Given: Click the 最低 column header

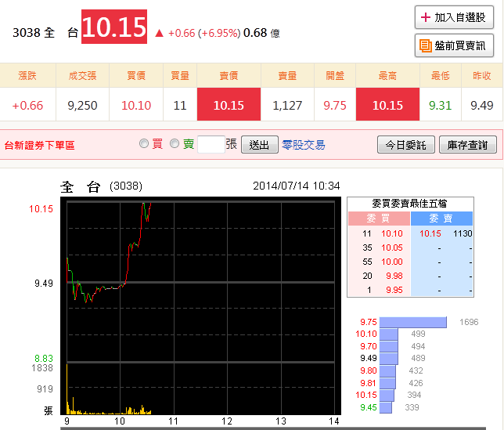Looking at the screenshot, I should coord(441,75).
